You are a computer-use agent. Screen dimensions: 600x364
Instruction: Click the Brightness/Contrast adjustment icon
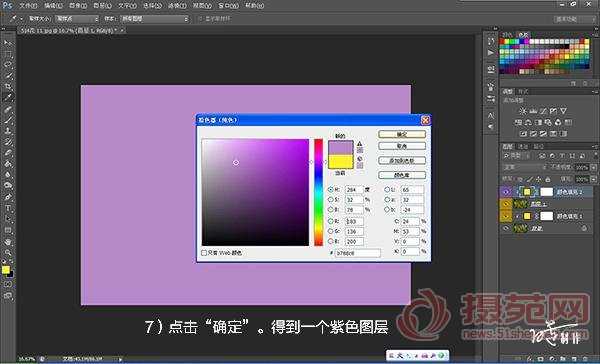523,111
